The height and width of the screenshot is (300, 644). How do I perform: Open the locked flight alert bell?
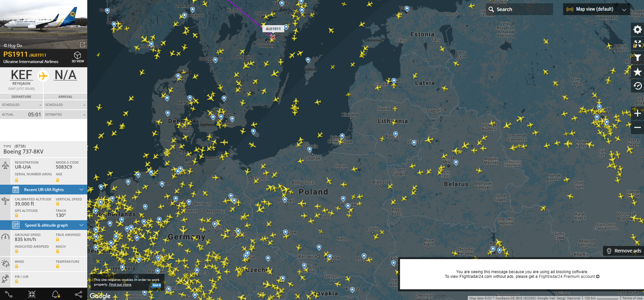coord(56,294)
